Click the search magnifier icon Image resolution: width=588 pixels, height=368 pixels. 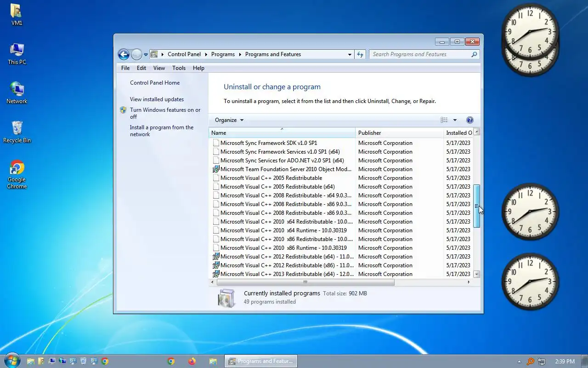point(475,54)
